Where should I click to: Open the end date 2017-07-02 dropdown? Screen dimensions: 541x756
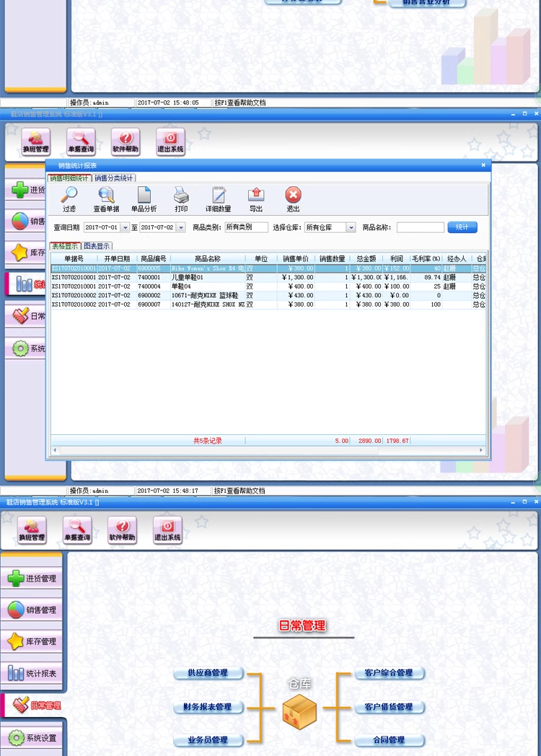point(181,227)
